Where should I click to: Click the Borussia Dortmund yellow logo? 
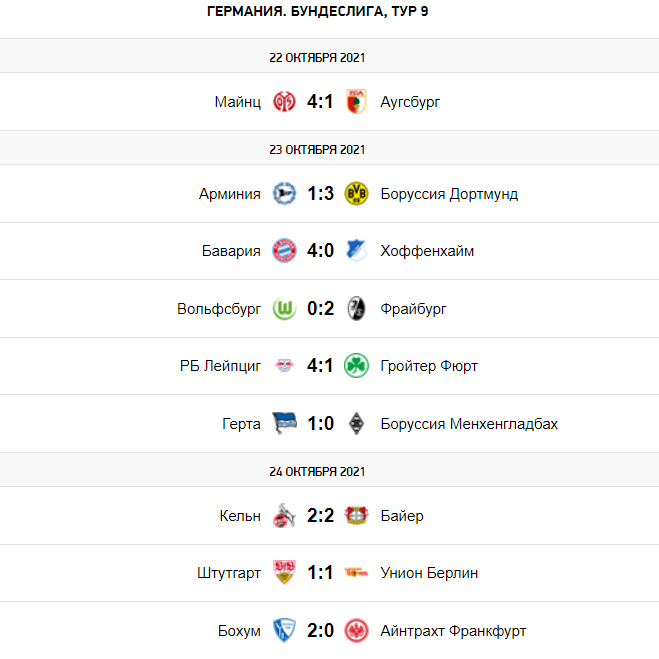coord(355,193)
